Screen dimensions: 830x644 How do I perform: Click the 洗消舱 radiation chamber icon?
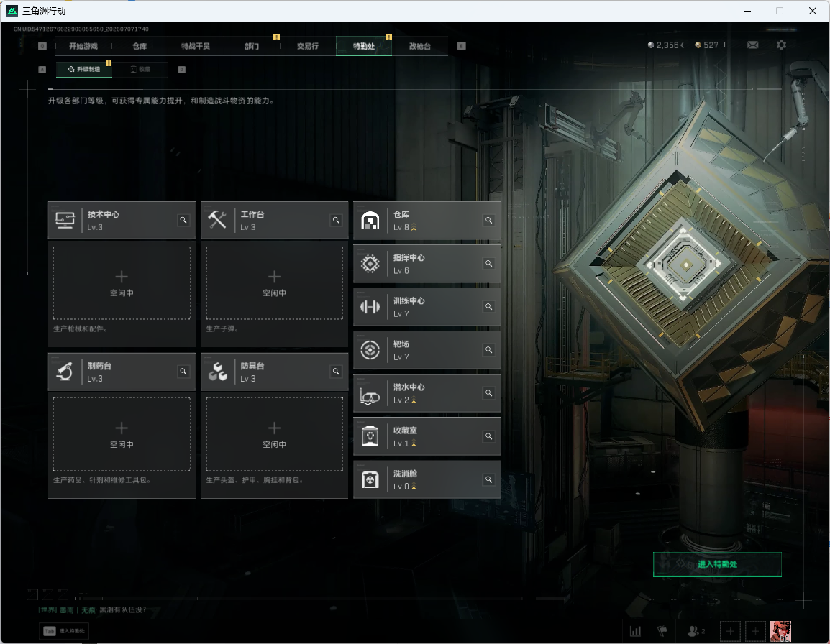pyautogui.click(x=370, y=480)
